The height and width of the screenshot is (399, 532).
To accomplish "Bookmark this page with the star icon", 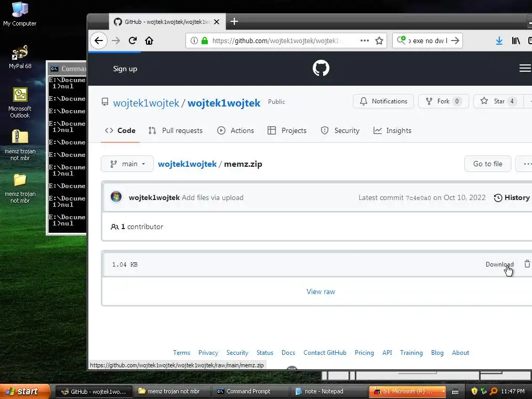I will coord(379,41).
